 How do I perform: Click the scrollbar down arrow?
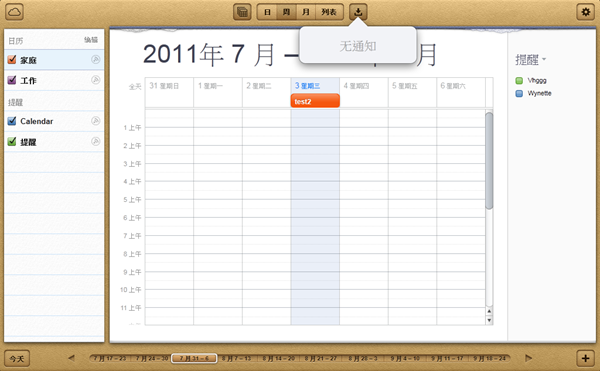click(x=489, y=320)
